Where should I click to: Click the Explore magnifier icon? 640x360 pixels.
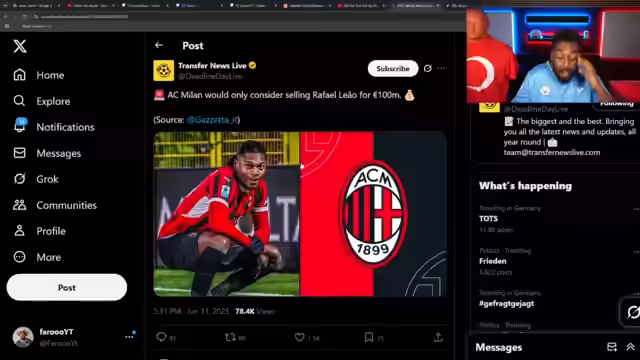point(19,101)
